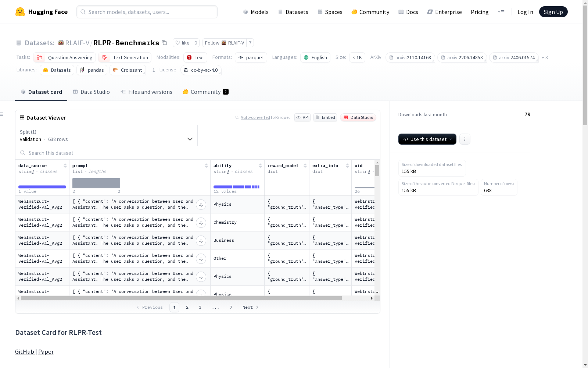
Task: Open the RLAIF-V organization link in title
Action: click(x=77, y=43)
